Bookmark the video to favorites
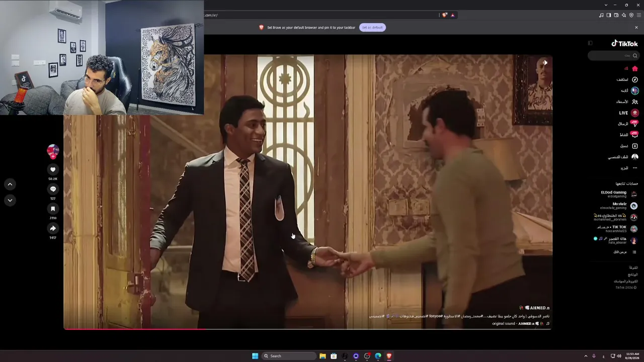 click(x=53, y=209)
